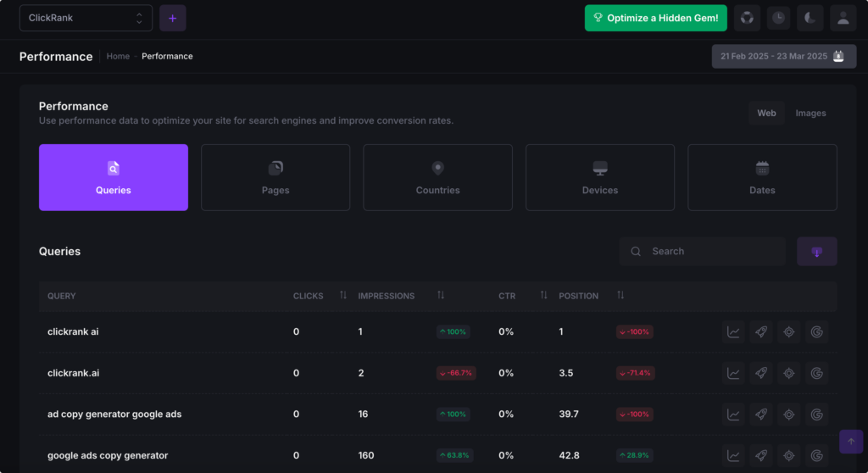Click the -71.4% position change badge

636,373
